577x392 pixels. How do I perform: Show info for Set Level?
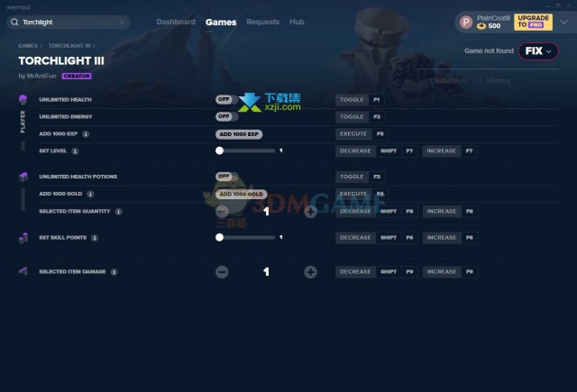pyautogui.click(x=75, y=151)
